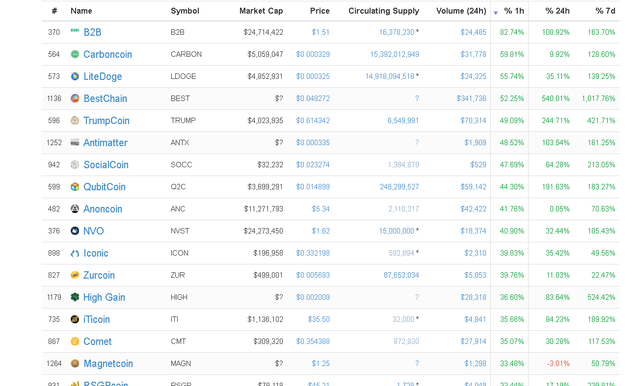Click Magnetcoin -3.01% 24h change
Viewport: 640px width, 386px height.
pos(558,364)
